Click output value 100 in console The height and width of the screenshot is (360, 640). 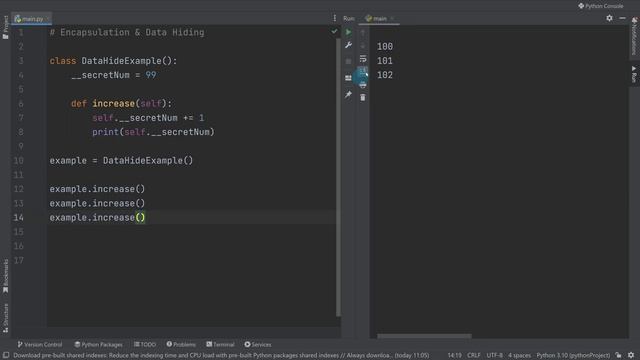[385, 47]
